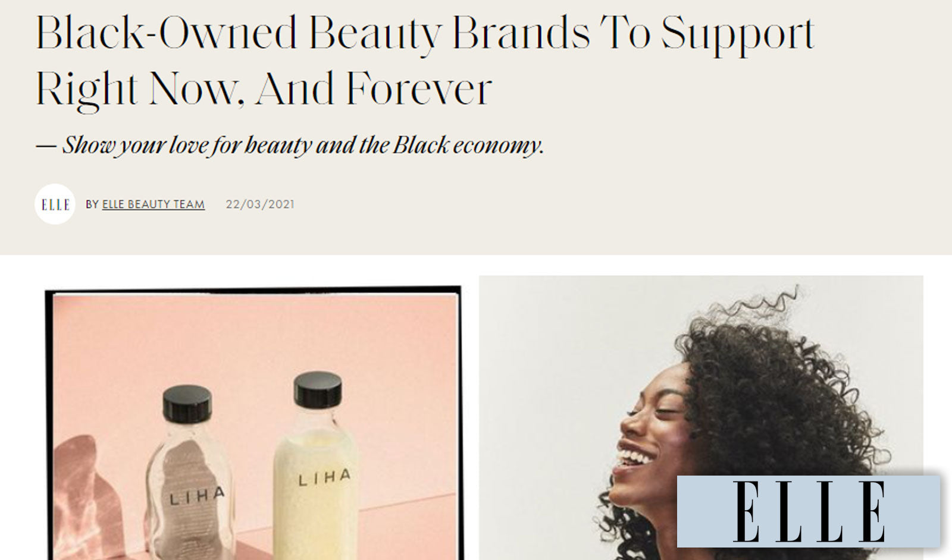This screenshot has width=952, height=560.
Task: Click the 'BY' label before the author name
Action: click(x=92, y=204)
